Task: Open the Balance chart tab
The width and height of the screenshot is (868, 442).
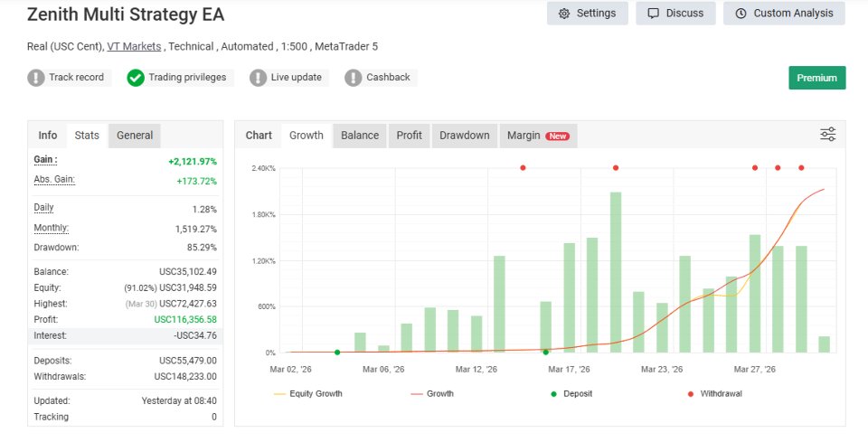Action: point(360,136)
